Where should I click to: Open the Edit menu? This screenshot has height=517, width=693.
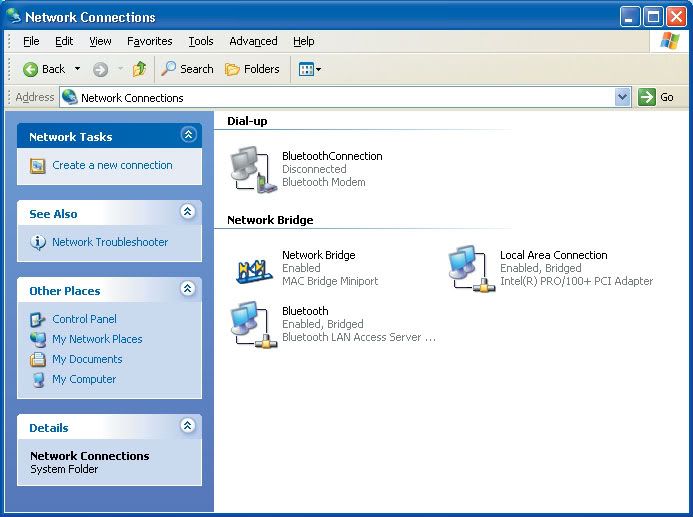[x=64, y=41]
